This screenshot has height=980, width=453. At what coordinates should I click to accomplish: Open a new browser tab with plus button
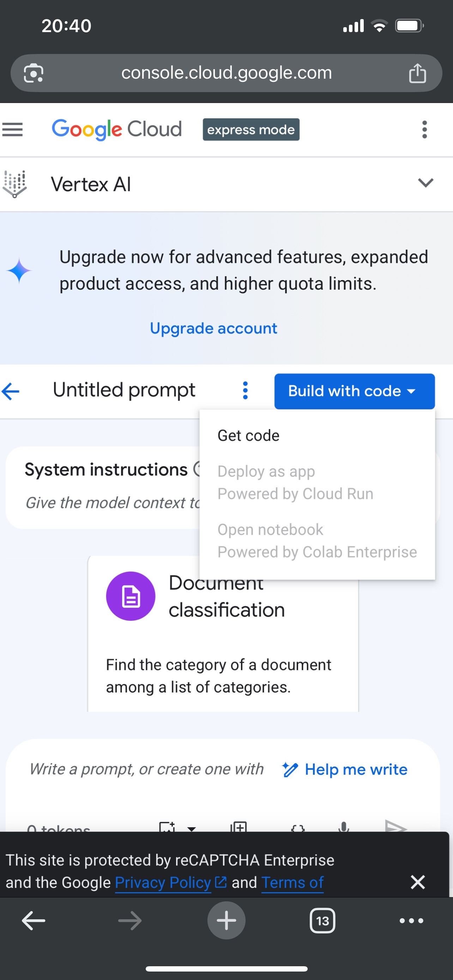tap(226, 921)
